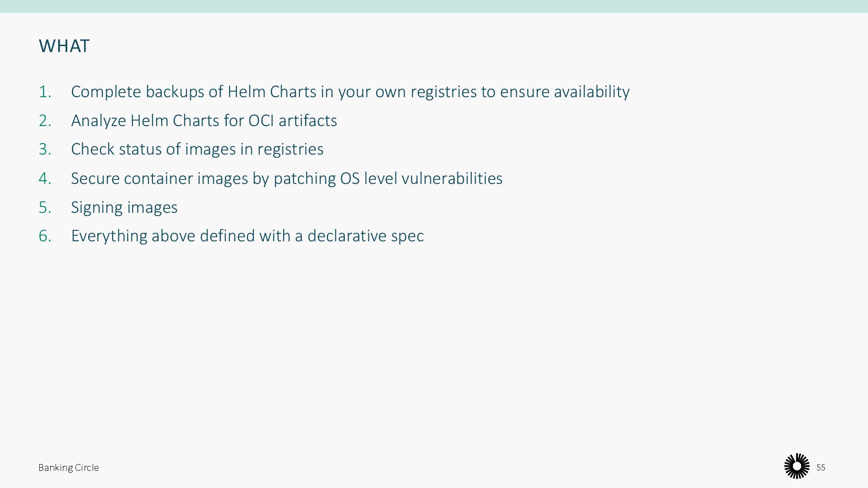The width and height of the screenshot is (868, 488).
Task: Click the teal header bar at top
Action: coord(434,6)
